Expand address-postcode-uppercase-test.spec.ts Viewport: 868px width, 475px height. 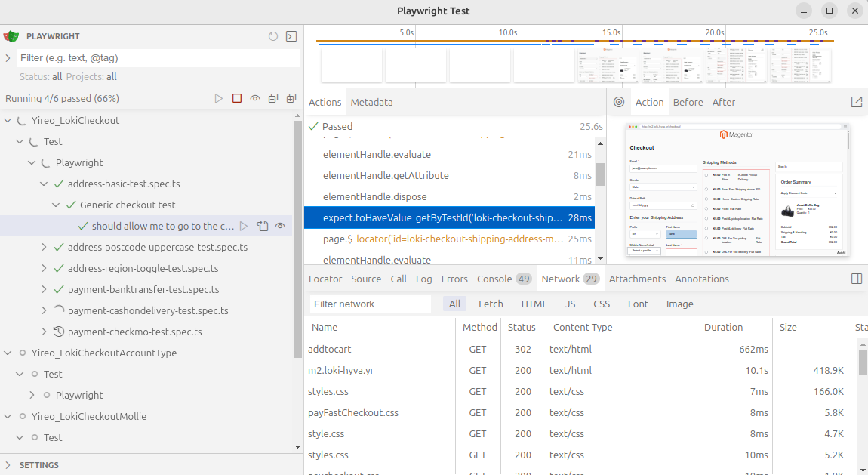click(45, 247)
